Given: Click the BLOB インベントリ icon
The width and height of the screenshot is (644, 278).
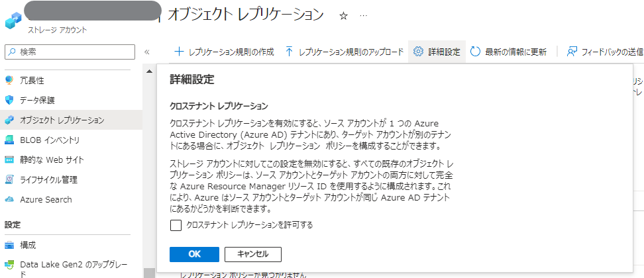Looking at the screenshot, I should (9, 140).
